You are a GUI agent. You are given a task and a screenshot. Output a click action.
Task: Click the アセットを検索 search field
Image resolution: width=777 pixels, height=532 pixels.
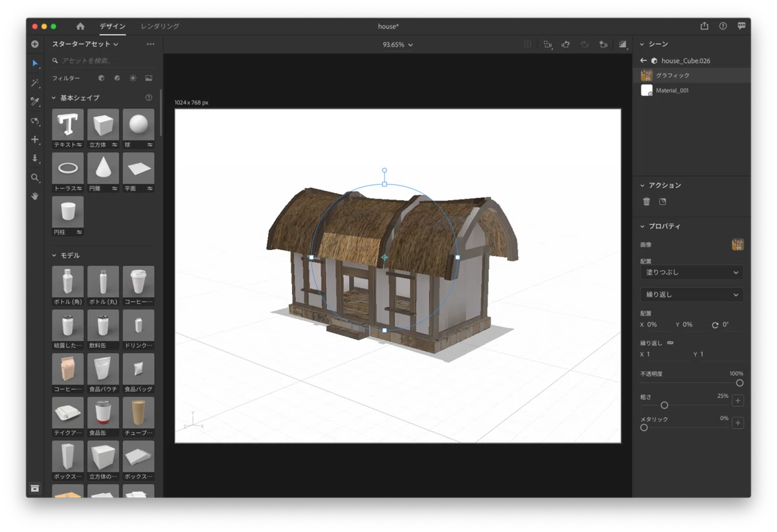point(104,60)
